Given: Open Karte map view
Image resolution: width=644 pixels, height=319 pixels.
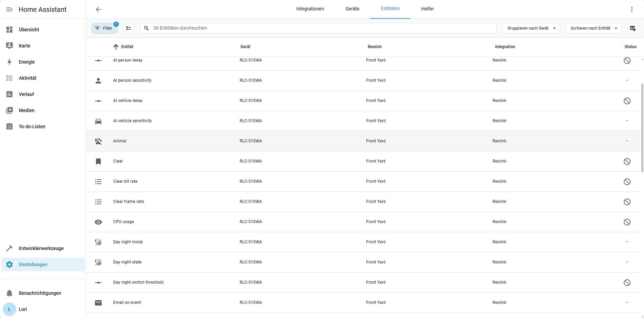Looking at the screenshot, I should pyautogui.click(x=43, y=46).
